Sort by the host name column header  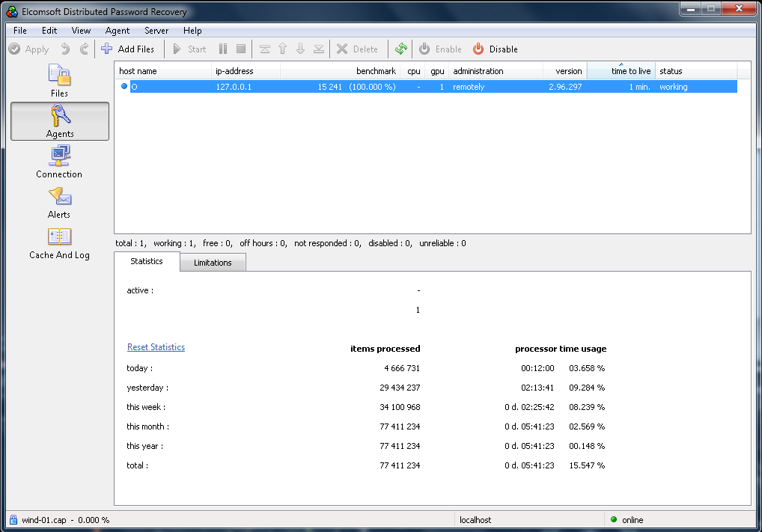pos(163,71)
